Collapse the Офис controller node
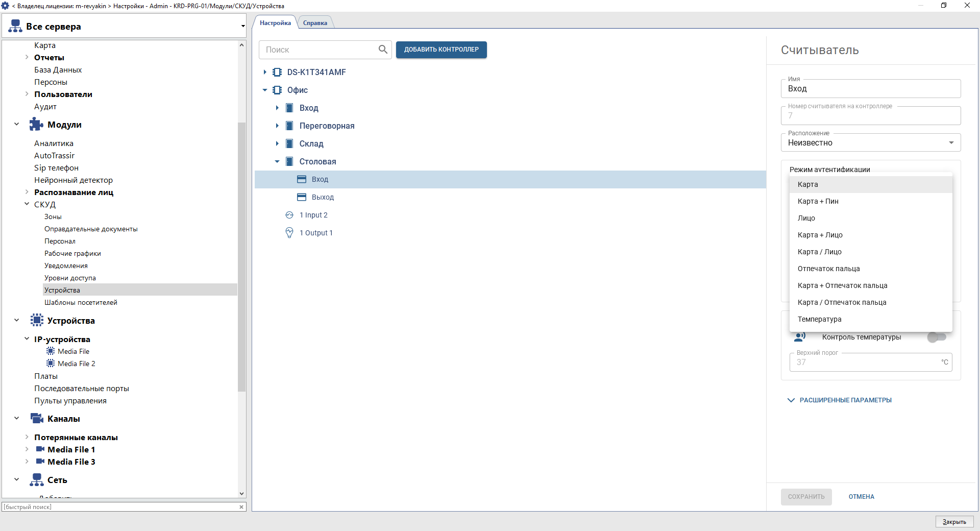This screenshot has width=980, height=531. pos(265,90)
